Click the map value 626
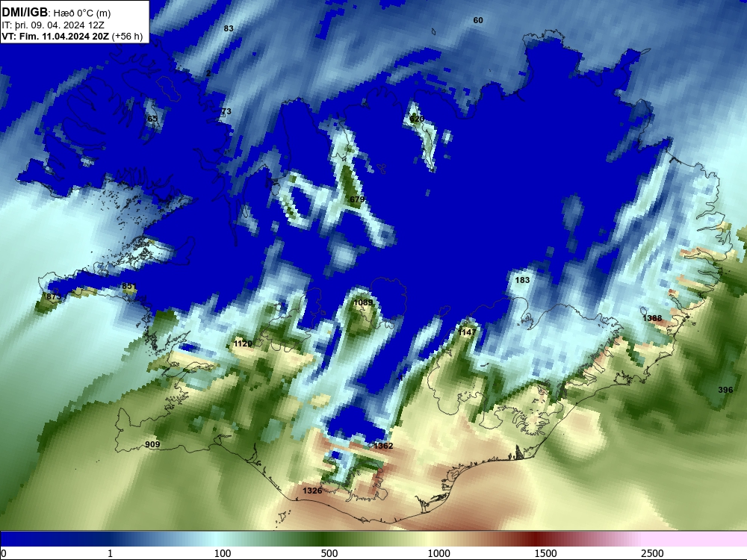 pyautogui.click(x=417, y=119)
